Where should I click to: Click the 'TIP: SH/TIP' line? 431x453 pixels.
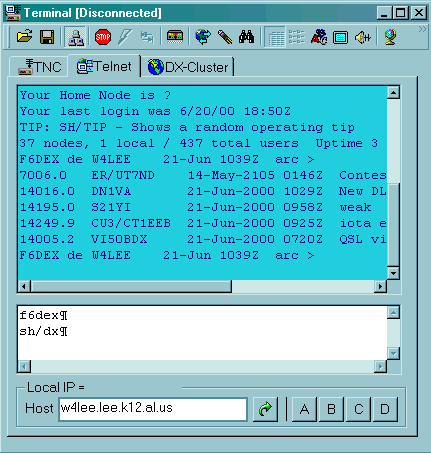pos(187,127)
